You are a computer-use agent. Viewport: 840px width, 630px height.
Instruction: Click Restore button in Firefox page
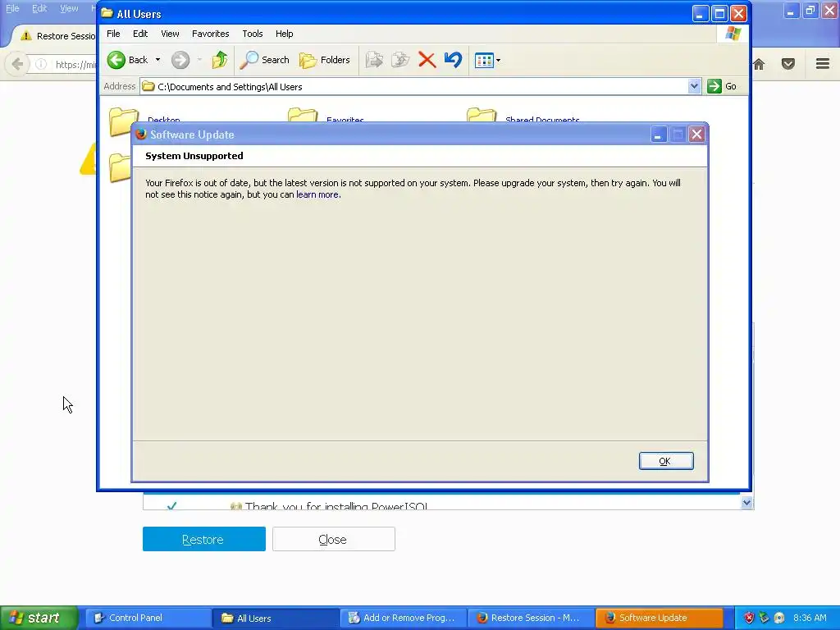[x=204, y=539]
